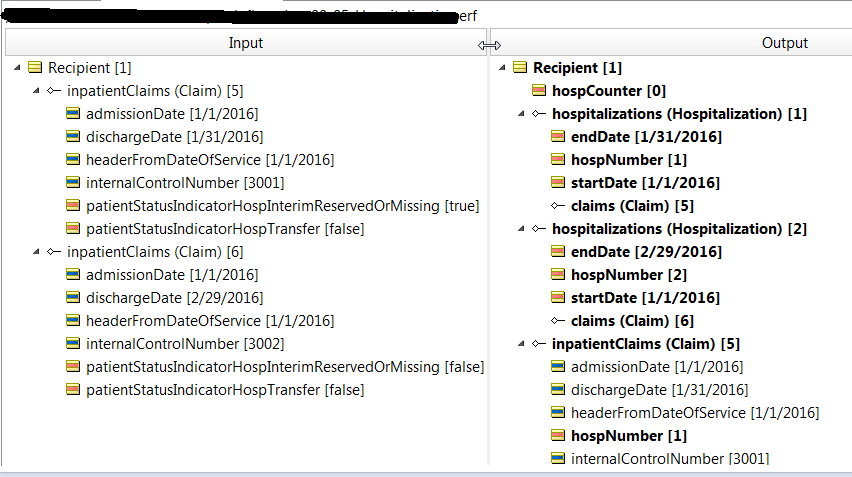This screenshot has height=477, width=852.
Task: Click icon beside hospNumber [1] under Output inpatientClaims
Action: 558,436
